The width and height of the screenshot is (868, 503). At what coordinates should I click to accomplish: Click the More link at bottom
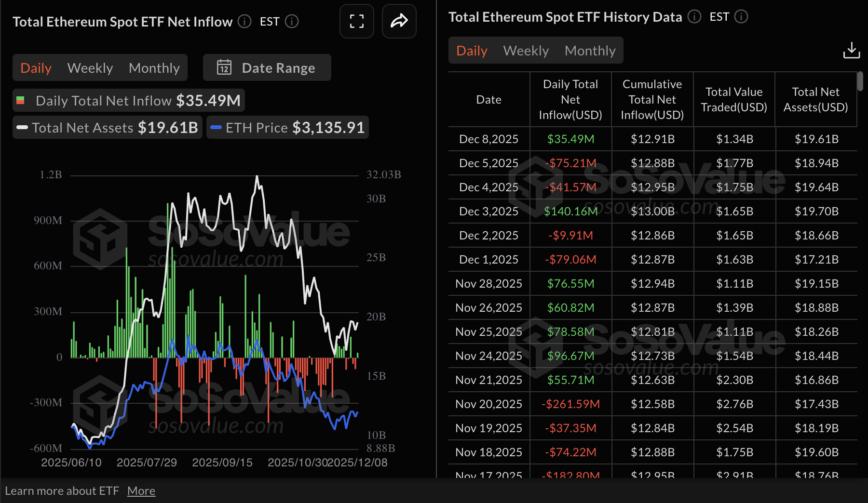click(141, 490)
